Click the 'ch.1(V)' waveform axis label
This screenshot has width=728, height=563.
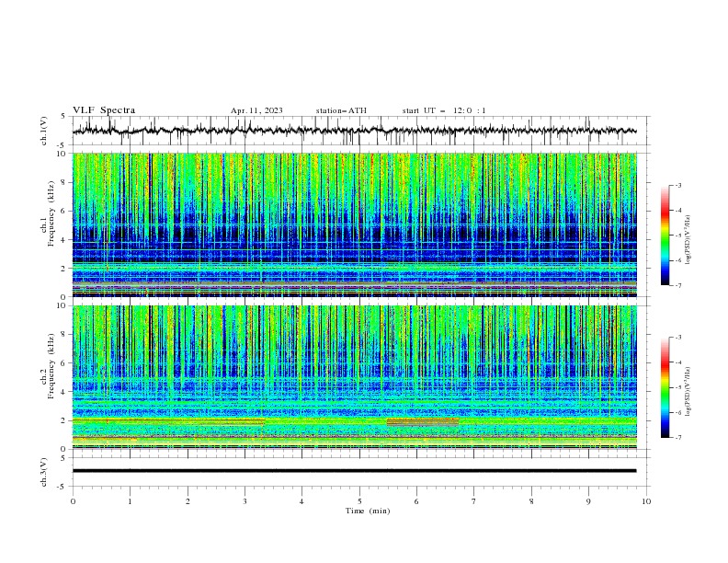(x=44, y=131)
